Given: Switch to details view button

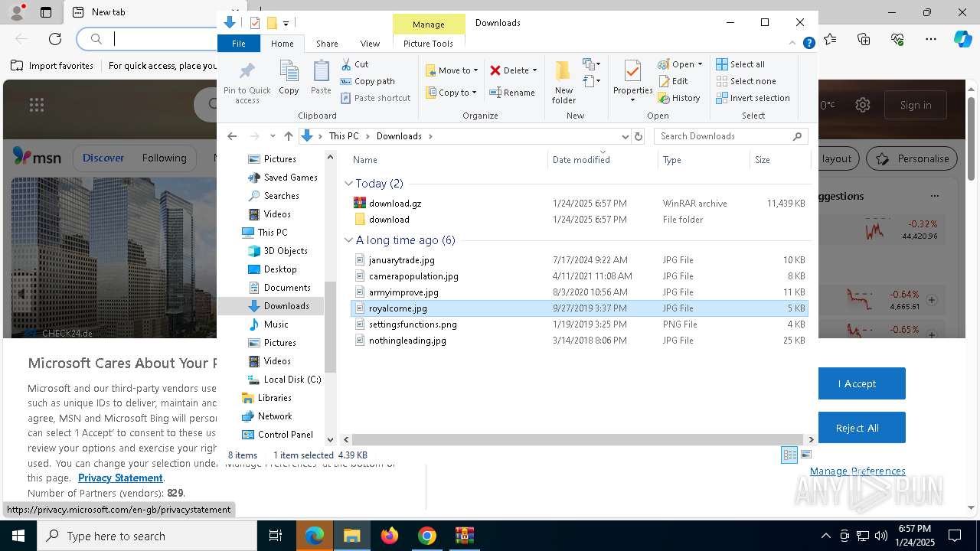Looking at the screenshot, I should pyautogui.click(x=789, y=455).
